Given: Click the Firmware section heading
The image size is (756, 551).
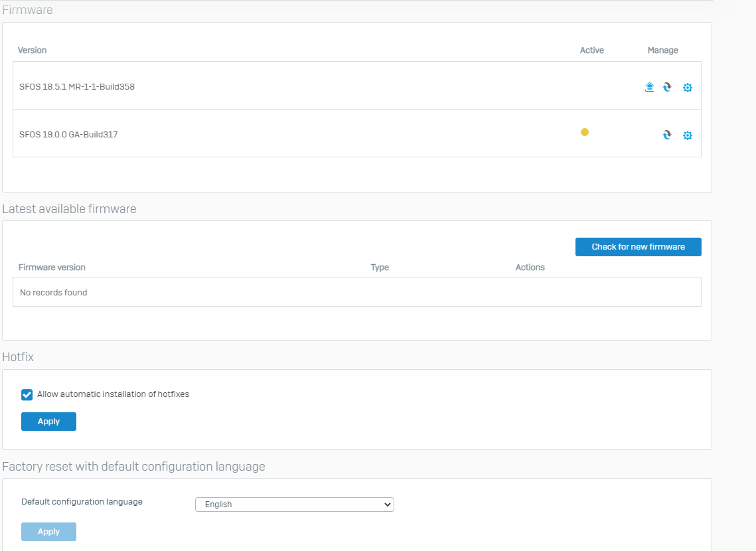Looking at the screenshot, I should pyautogui.click(x=27, y=10).
